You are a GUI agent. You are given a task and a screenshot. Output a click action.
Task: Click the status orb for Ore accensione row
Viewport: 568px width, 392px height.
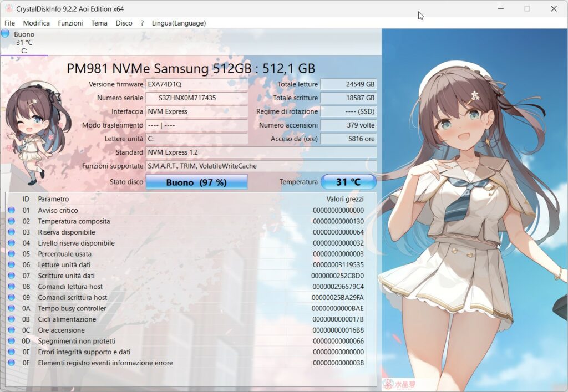[x=11, y=330]
